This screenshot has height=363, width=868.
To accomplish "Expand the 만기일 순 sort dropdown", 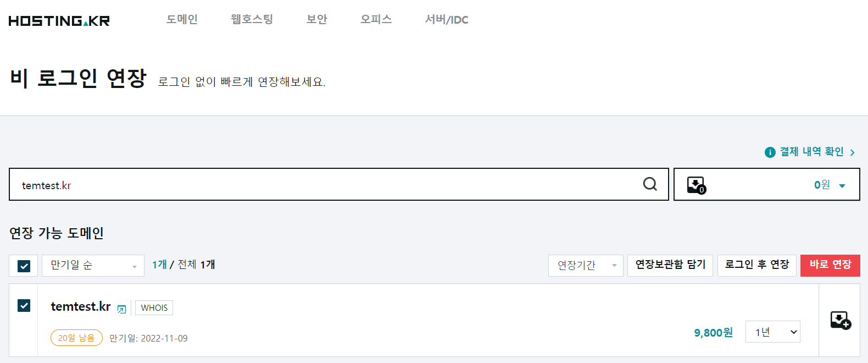I will (x=93, y=266).
